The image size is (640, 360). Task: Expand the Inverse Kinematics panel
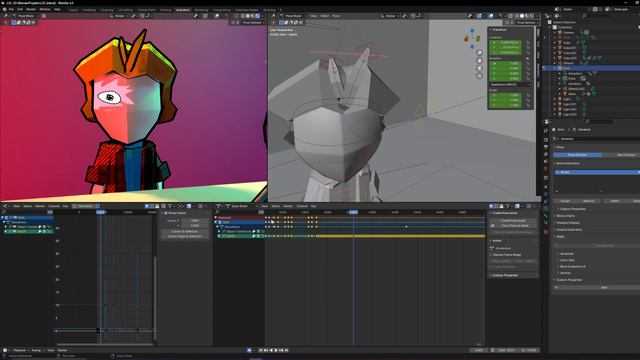click(x=569, y=230)
